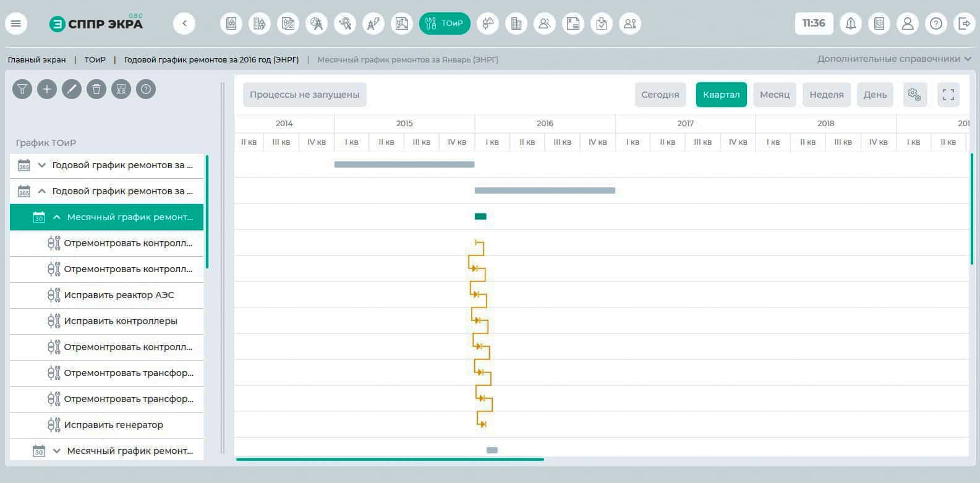
Task: Click the 11:36 clock display
Action: 814,24
